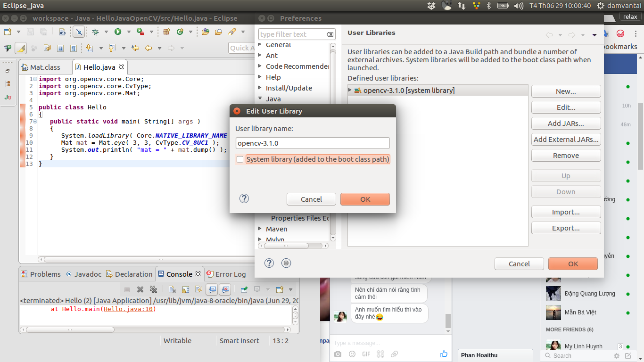Click the binary 010 toolbar icon
The image size is (644, 362).
pyautogui.click(x=62, y=32)
